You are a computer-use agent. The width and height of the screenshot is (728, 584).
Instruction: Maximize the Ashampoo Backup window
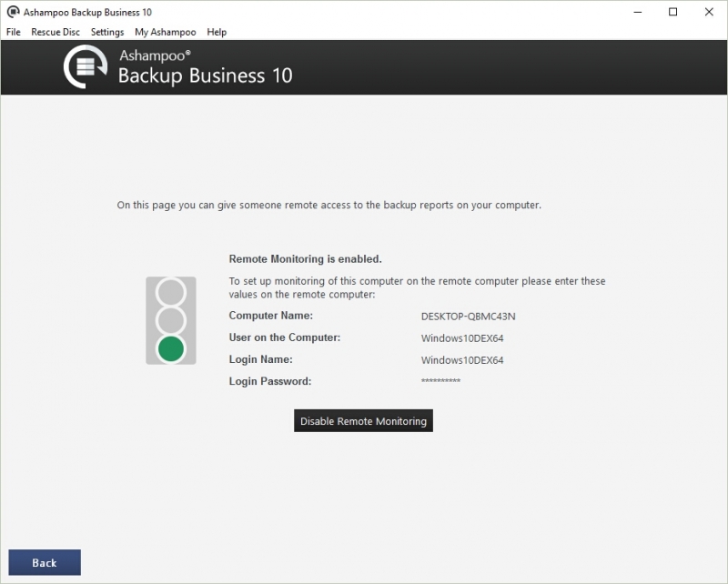[x=672, y=12]
